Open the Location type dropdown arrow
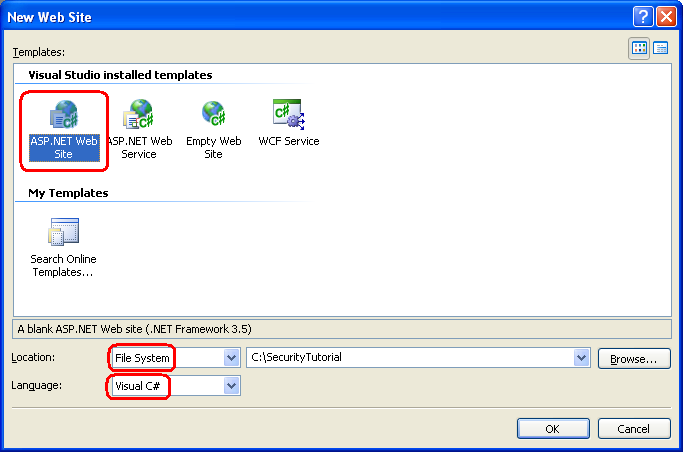Image resolution: width=683 pixels, height=452 pixels. [231, 358]
